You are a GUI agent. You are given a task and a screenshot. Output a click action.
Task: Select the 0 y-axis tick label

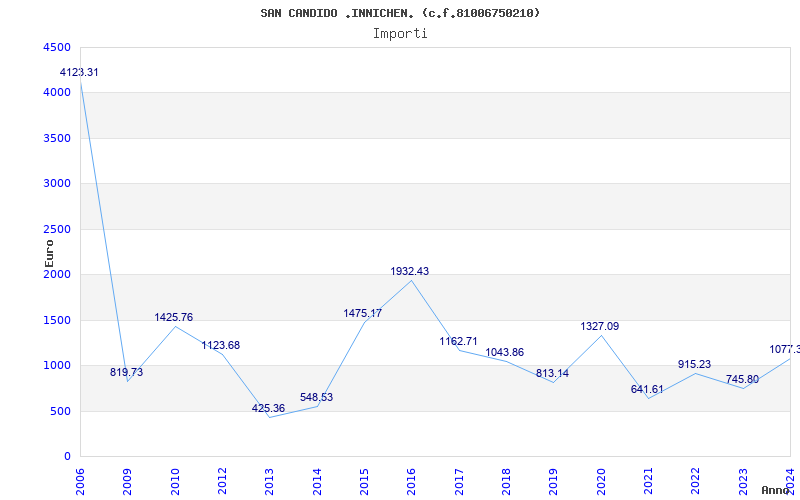click(67, 457)
